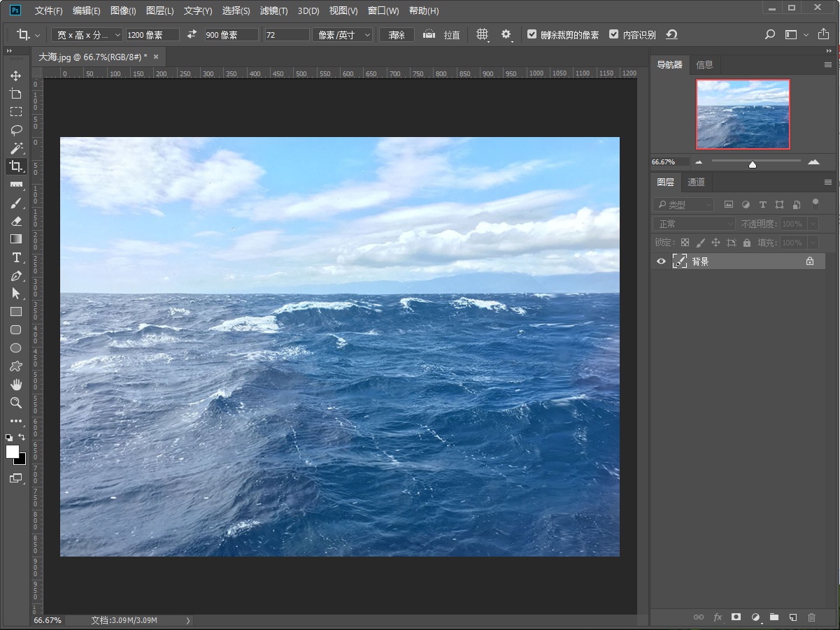Select the Custom Shape tool

coord(15,366)
